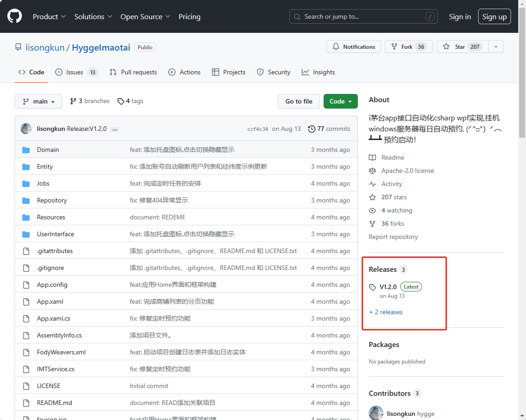The height and width of the screenshot is (420, 526).
Task: Click the Domain folder icon
Action: click(26, 150)
